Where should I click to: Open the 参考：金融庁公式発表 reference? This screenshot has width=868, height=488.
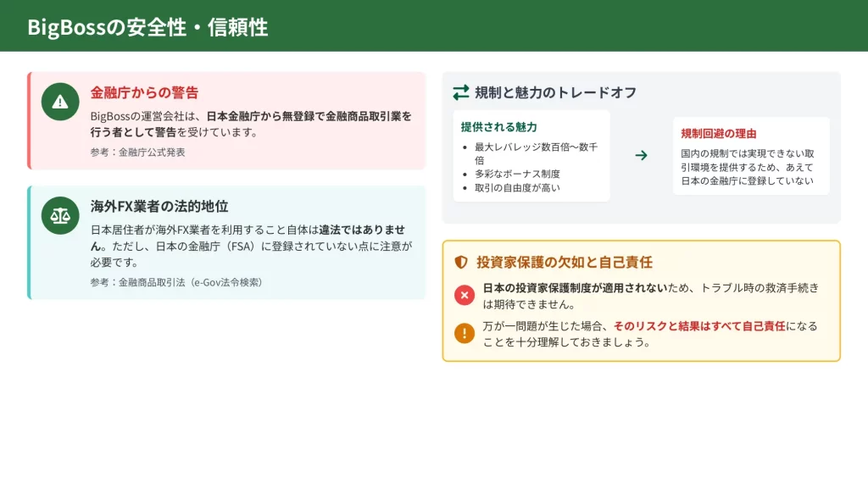pyautogui.click(x=137, y=152)
